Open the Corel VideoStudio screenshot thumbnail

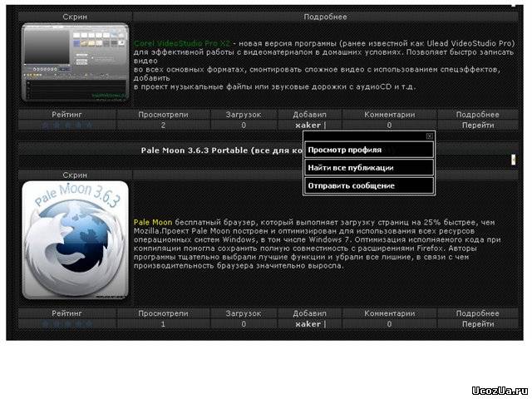point(75,62)
